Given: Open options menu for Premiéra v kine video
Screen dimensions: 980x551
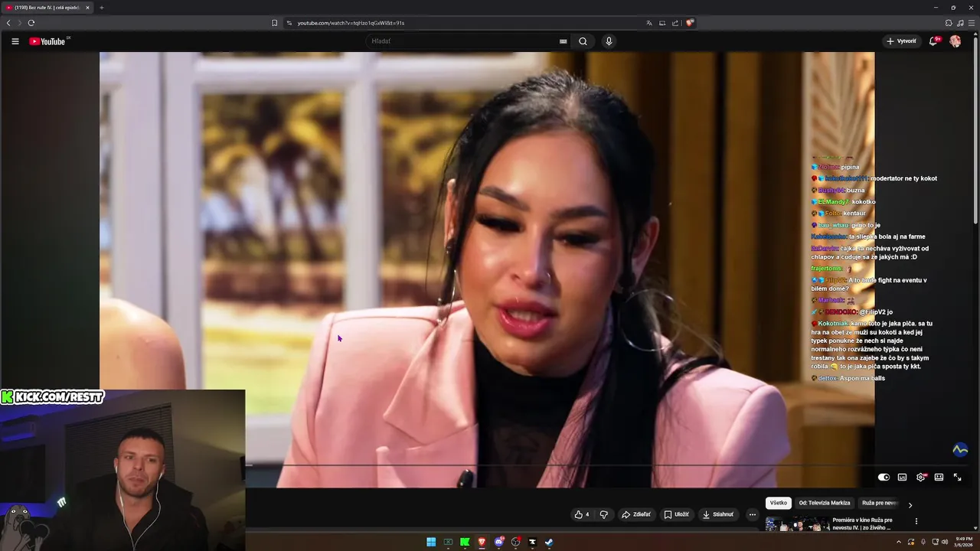Looking at the screenshot, I should [x=916, y=521].
